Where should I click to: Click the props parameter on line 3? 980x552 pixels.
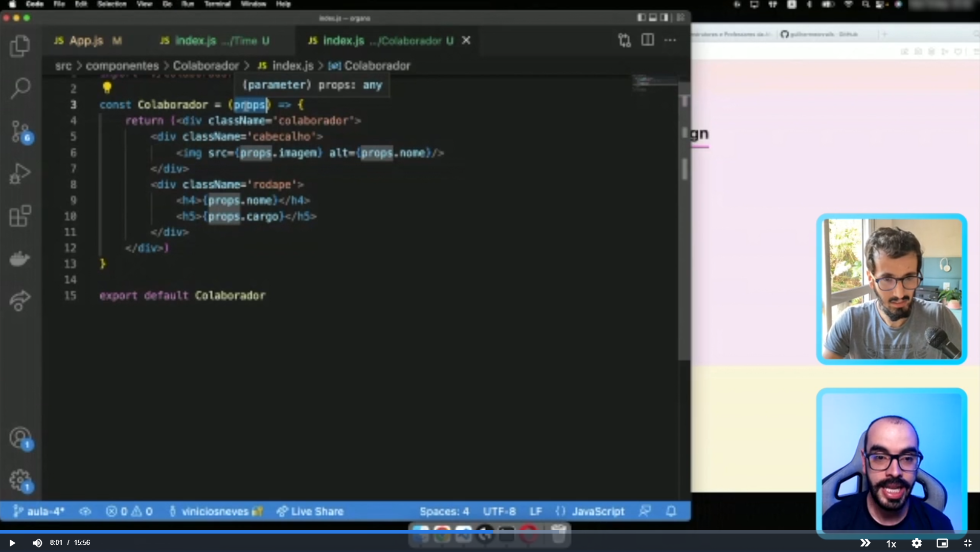(250, 105)
